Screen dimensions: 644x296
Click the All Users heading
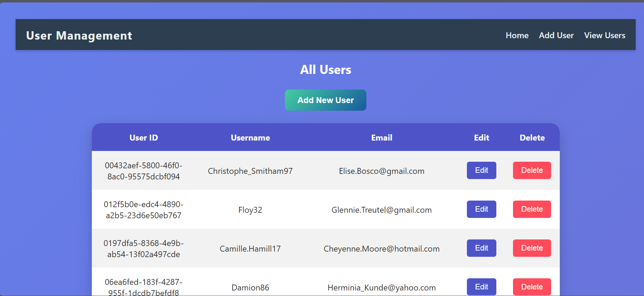pos(325,70)
